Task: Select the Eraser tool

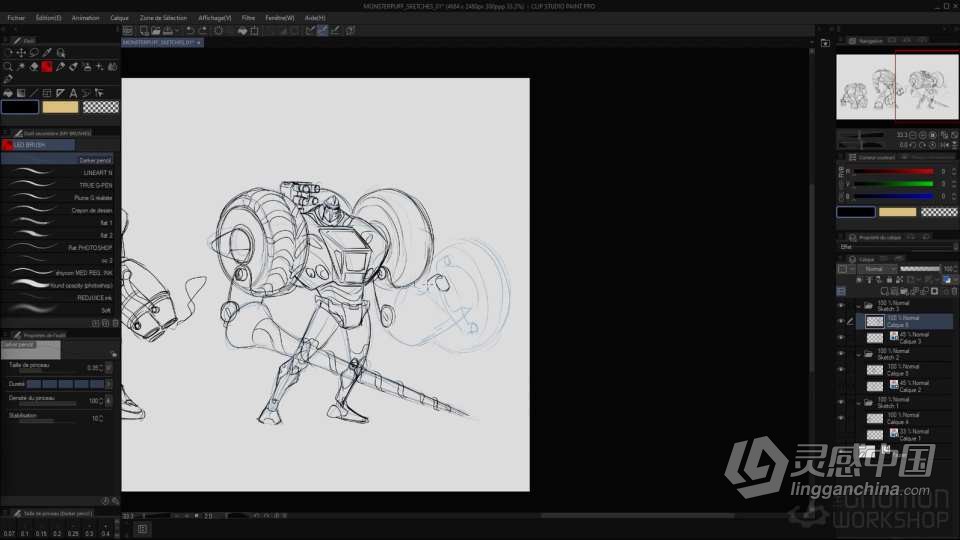Action: pos(34,67)
